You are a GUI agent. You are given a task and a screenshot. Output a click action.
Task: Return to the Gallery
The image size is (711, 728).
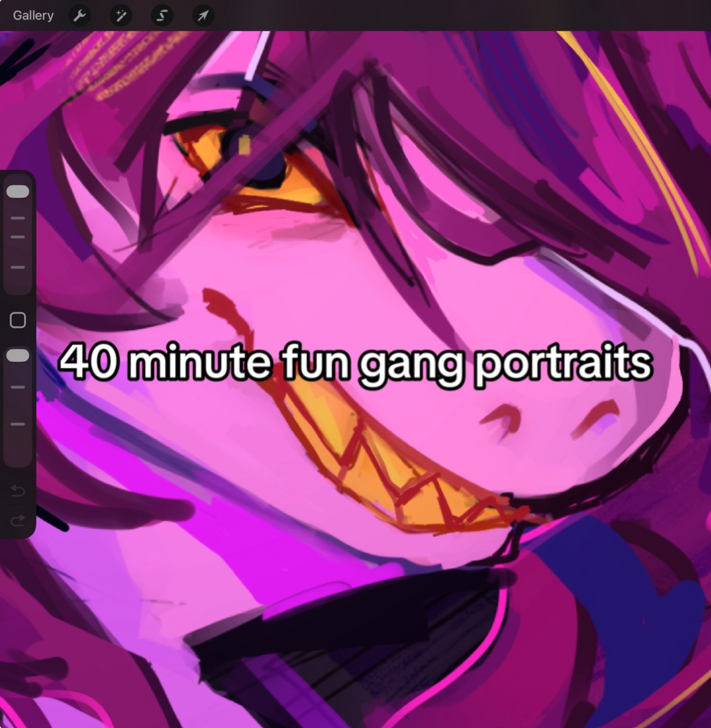coord(33,16)
